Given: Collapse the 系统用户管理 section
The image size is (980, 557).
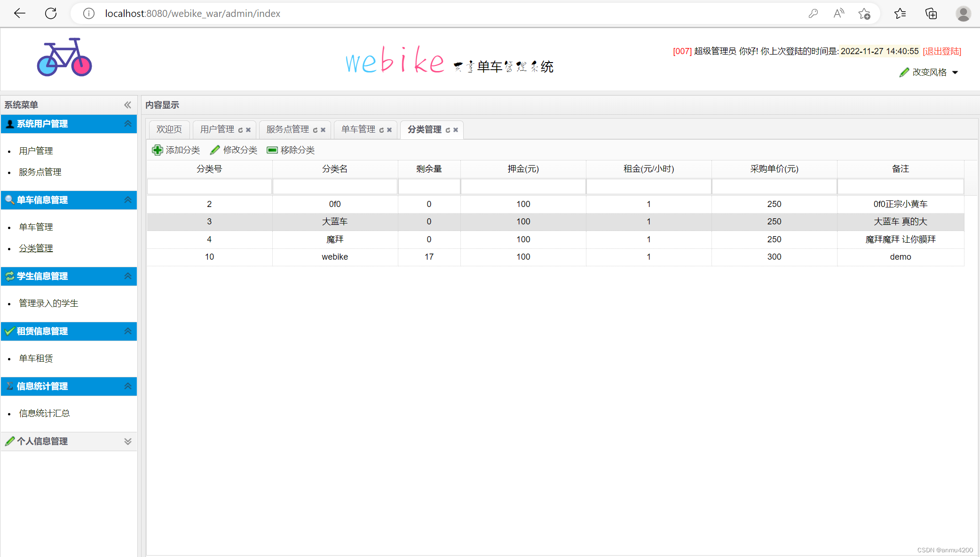Looking at the screenshot, I should (127, 124).
